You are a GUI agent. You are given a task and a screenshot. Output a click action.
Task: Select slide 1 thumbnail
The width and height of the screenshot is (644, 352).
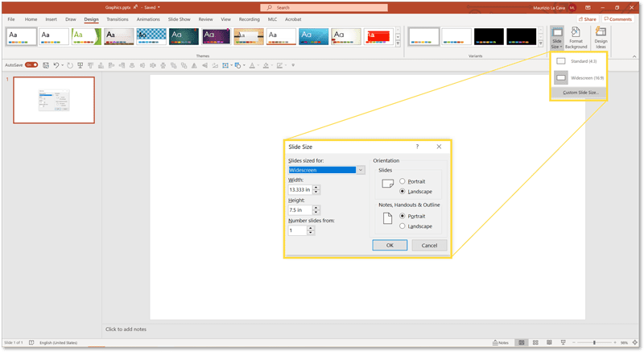[54, 100]
